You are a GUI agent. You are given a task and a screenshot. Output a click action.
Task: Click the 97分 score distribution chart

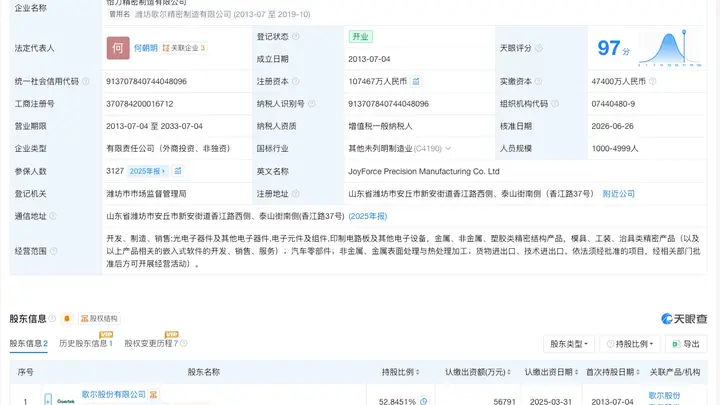tap(670, 48)
